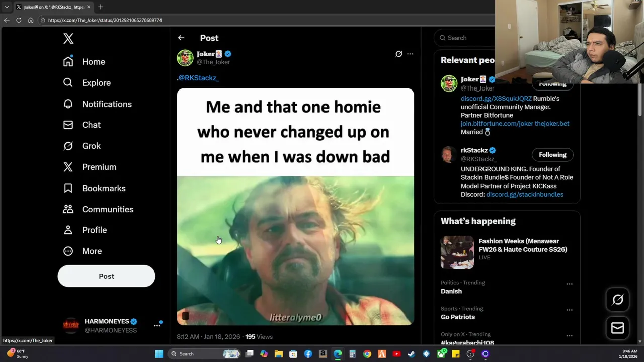Click the browser address bar URL
The width and height of the screenshot is (644, 362).
coord(105,20)
